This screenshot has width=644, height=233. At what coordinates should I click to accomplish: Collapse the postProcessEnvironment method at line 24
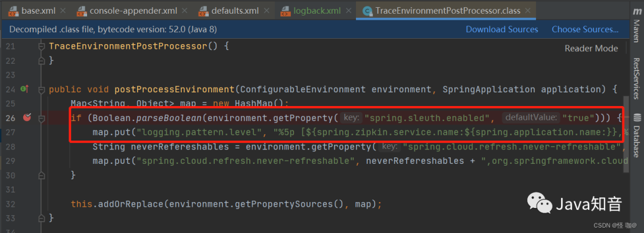click(41, 89)
